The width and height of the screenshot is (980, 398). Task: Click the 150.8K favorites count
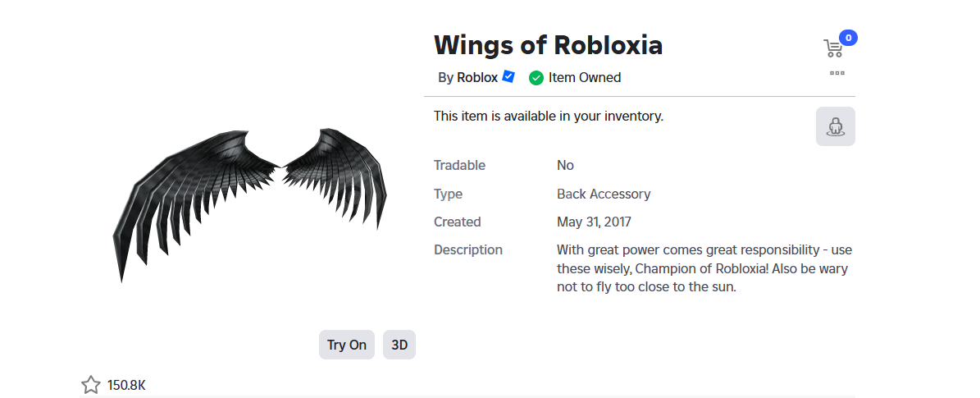click(126, 385)
